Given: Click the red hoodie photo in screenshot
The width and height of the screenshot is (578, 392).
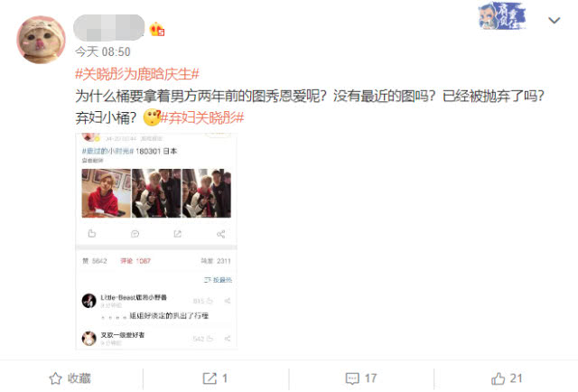Looking at the screenshot, I should pos(107,193).
